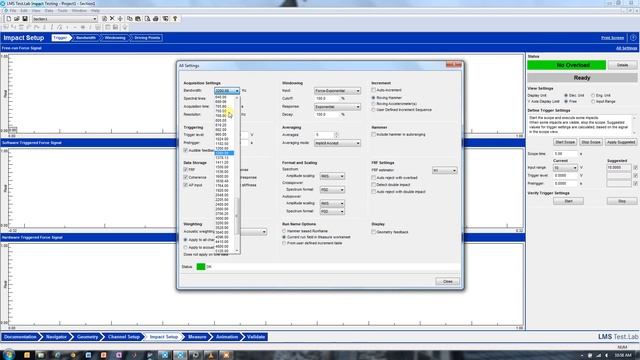Select the Driving Points step tab
This screenshot has width=640, height=360.
147,38
